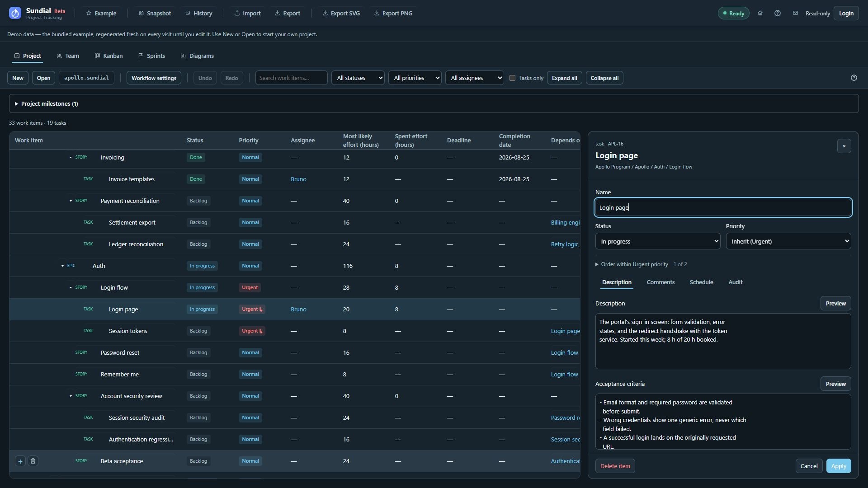This screenshot has height=488, width=868.
Task: Click the Workflow settings button
Action: 154,78
